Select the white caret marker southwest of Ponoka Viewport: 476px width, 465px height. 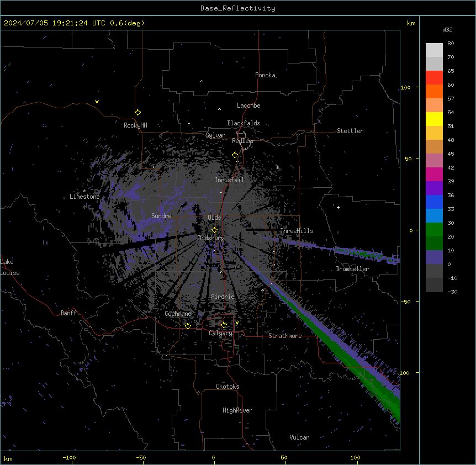tap(202, 81)
